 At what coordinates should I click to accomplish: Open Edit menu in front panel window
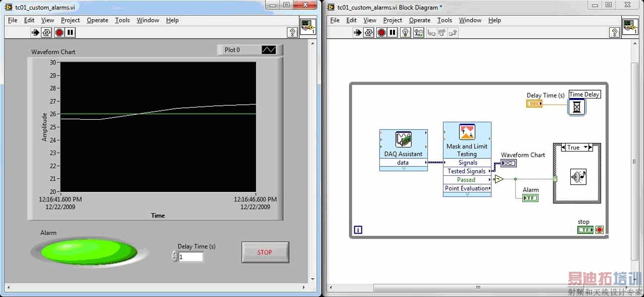30,20
